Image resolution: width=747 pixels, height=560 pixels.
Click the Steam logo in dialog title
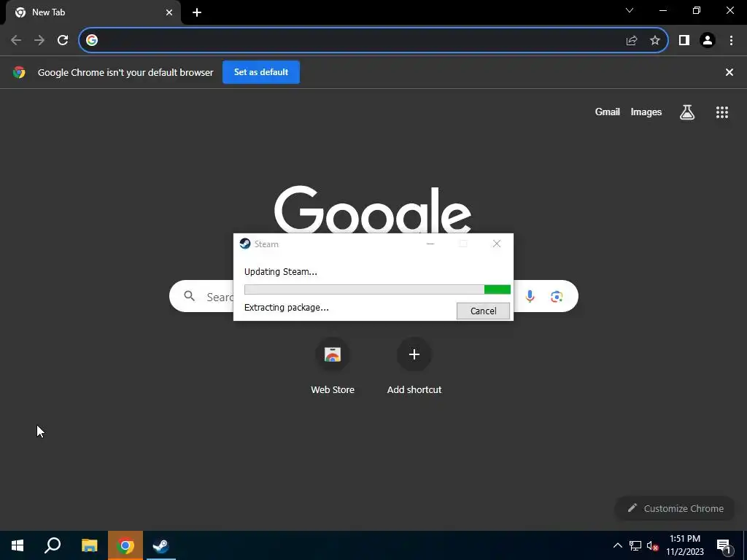tap(245, 244)
